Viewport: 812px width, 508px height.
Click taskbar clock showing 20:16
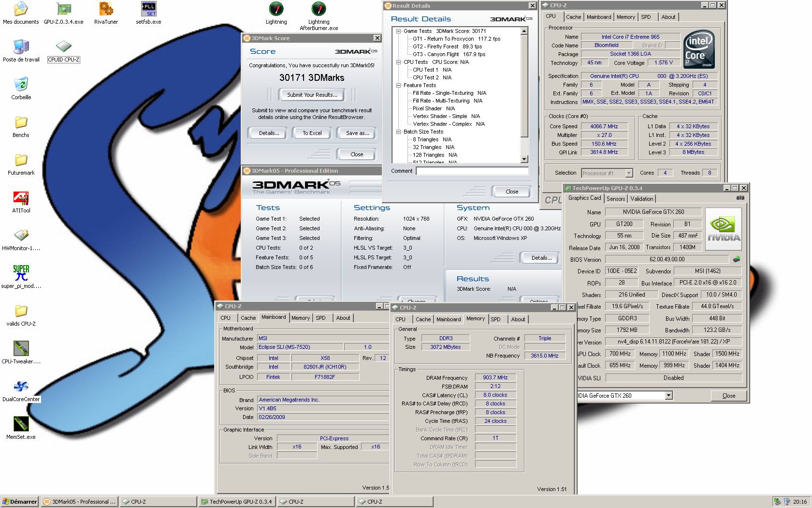(x=800, y=502)
